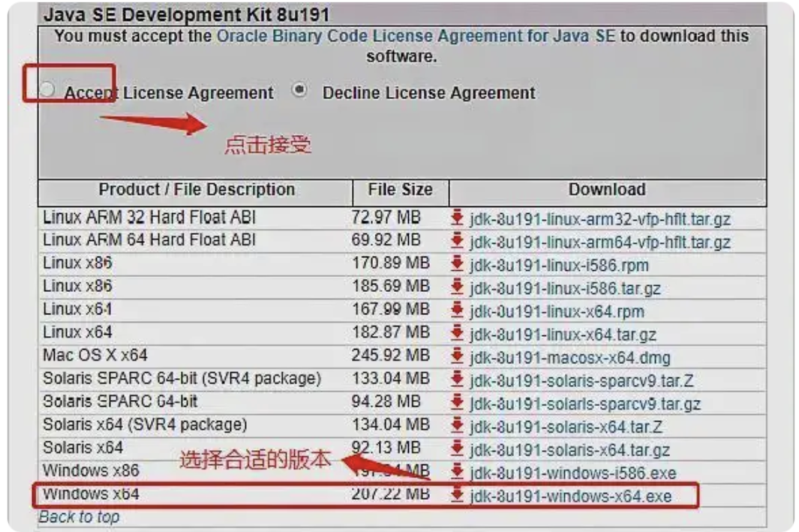799x532 pixels.
Task: Click the "Mac OS X x64" description
Action: 95,355
